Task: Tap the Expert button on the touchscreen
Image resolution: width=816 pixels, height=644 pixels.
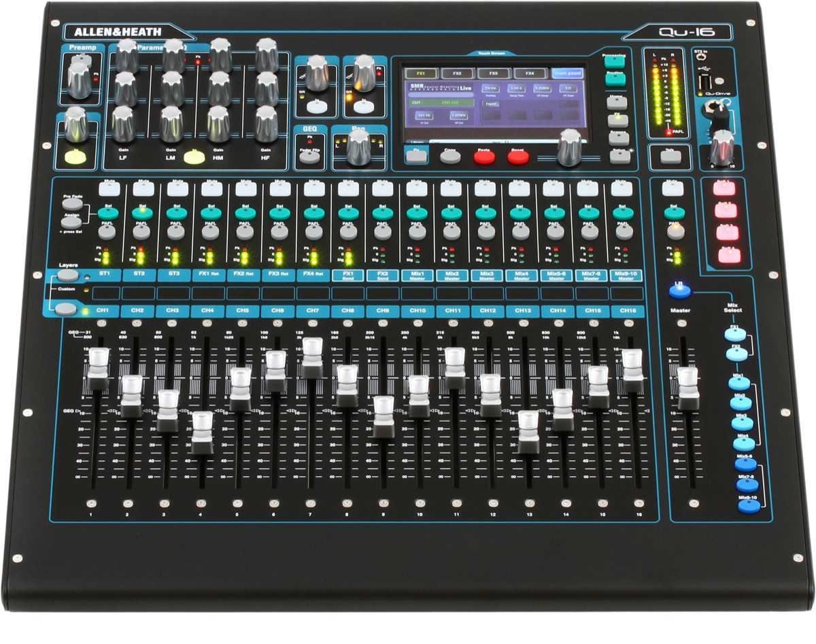Action: click(x=490, y=104)
